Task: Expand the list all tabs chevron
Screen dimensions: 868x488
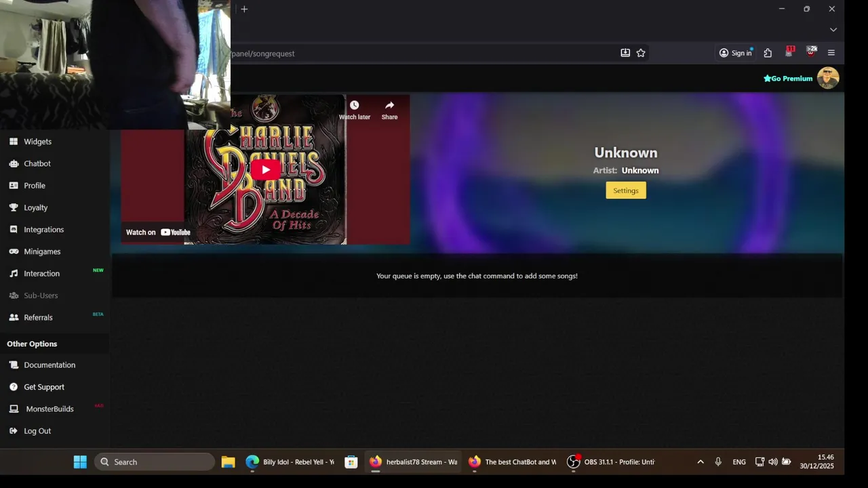Action: point(833,30)
